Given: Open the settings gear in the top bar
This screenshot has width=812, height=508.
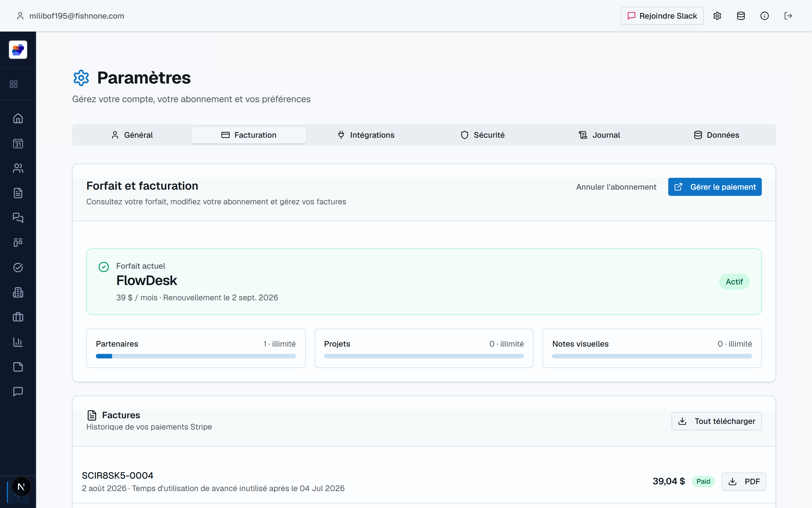Looking at the screenshot, I should click(717, 16).
